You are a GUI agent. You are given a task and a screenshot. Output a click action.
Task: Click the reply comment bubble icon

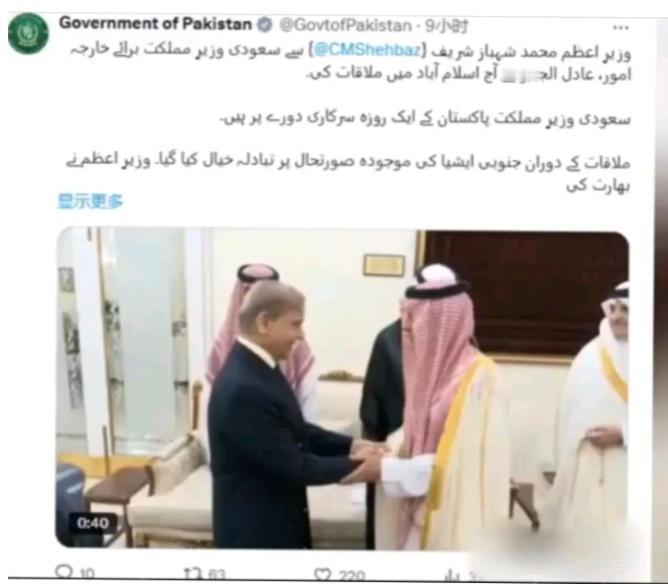point(64,572)
